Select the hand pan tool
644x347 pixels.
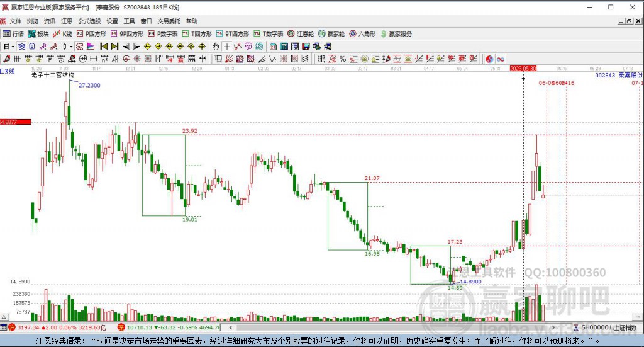(216, 47)
